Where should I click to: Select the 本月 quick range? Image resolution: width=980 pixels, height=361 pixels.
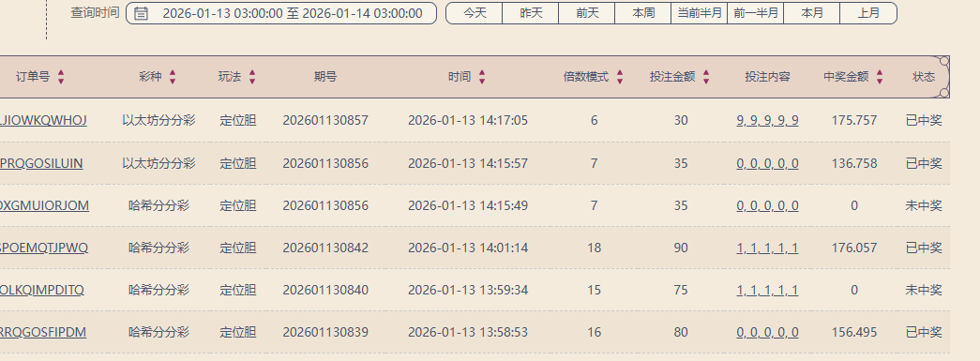click(812, 13)
